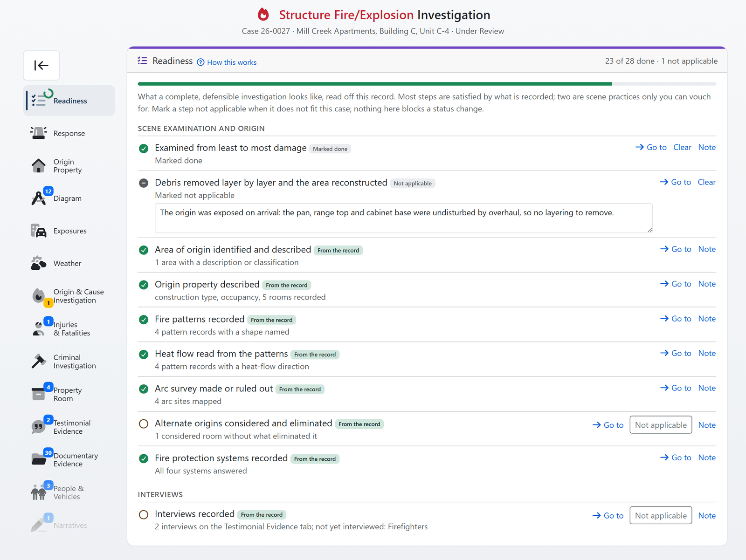Viewport: 746px width, 560px height.
Task: Open the People & Vehicles family icon
Action: [x=39, y=492]
